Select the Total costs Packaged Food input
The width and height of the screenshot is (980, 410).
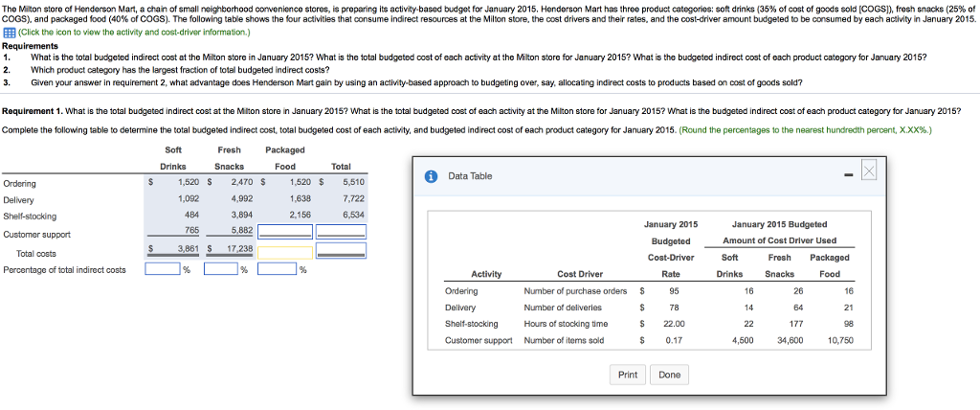tap(285, 252)
